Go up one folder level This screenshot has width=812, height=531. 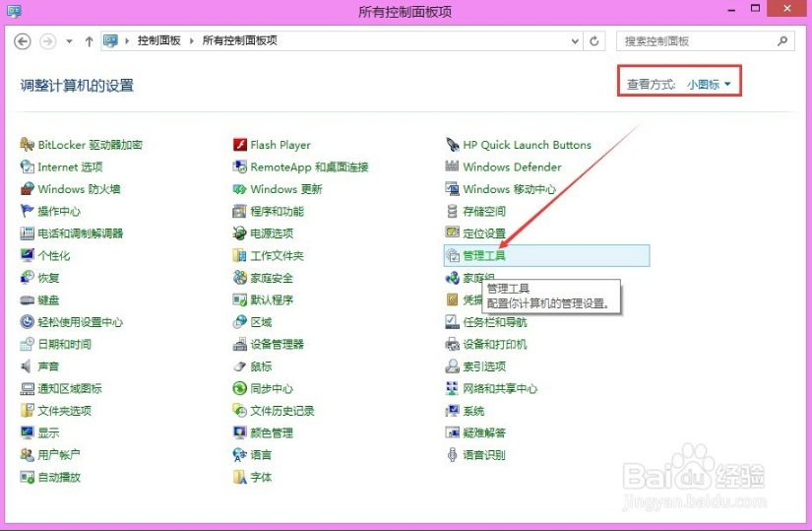[90, 41]
